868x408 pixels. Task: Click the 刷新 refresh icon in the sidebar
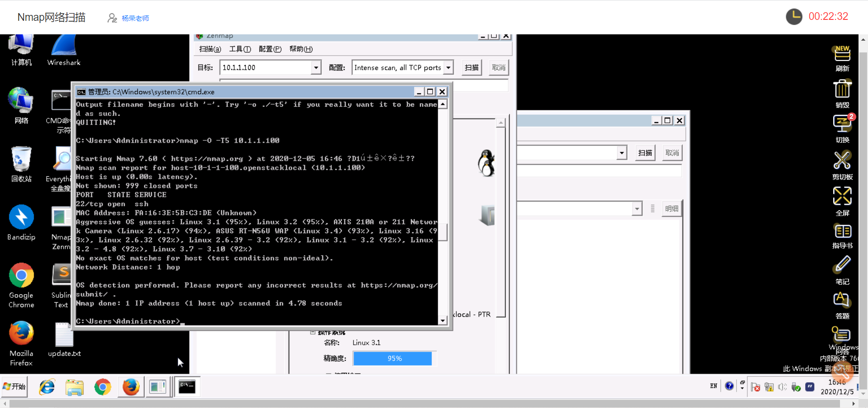[842, 59]
